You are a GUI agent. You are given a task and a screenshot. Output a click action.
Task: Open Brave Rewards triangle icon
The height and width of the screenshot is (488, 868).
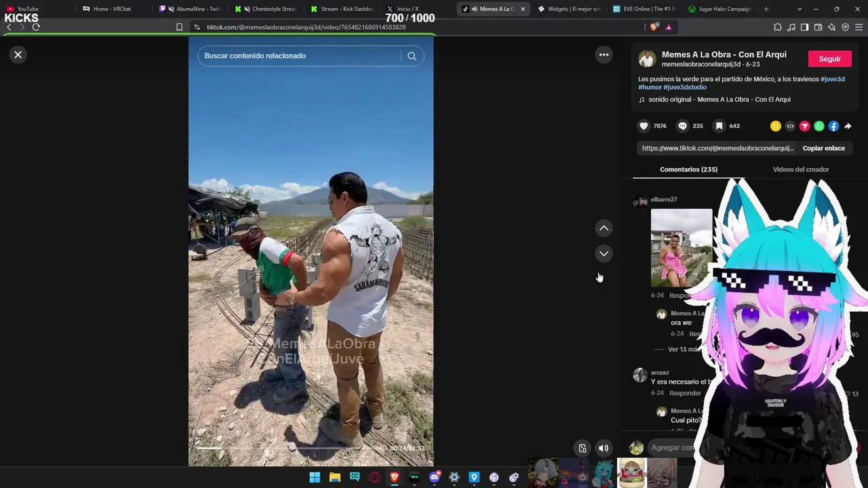669,27
